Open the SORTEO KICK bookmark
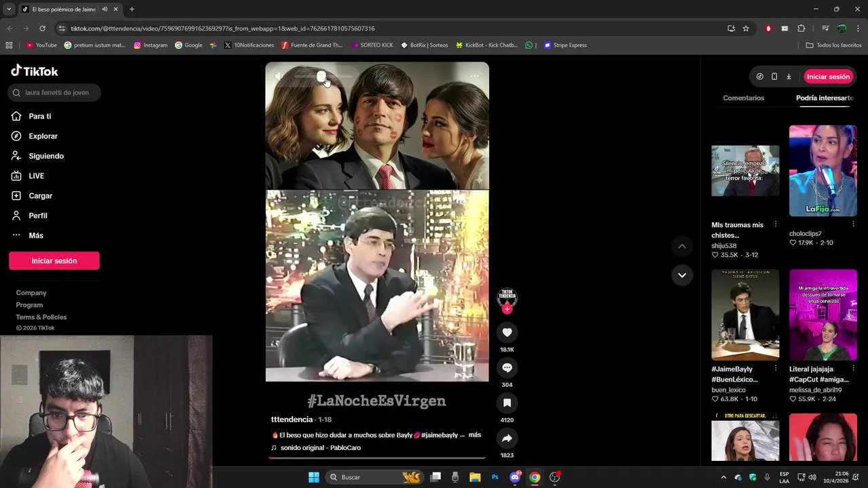 [x=372, y=45]
